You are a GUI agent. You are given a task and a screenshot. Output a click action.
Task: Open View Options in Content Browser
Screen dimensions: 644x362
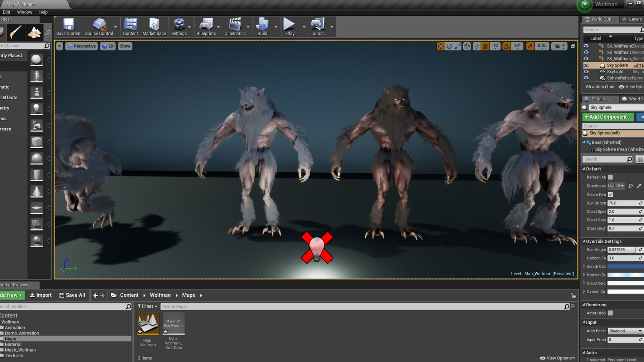(x=557, y=358)
